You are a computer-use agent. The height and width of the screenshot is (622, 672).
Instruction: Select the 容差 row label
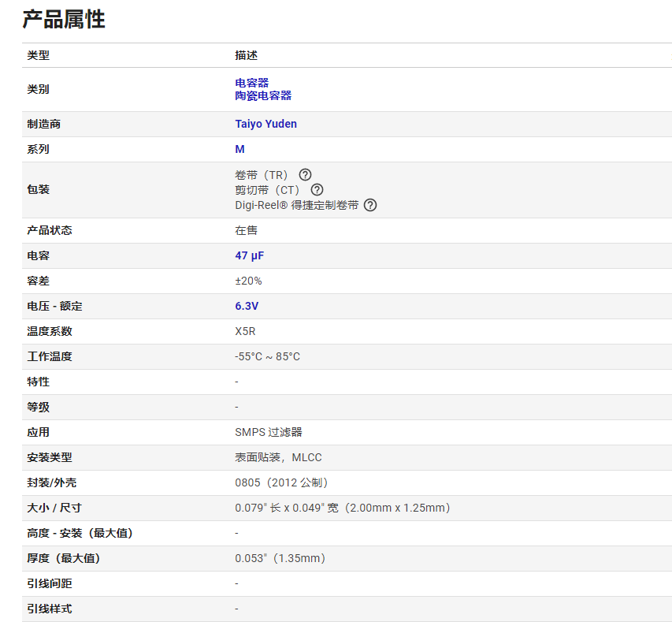pos(38,281)
